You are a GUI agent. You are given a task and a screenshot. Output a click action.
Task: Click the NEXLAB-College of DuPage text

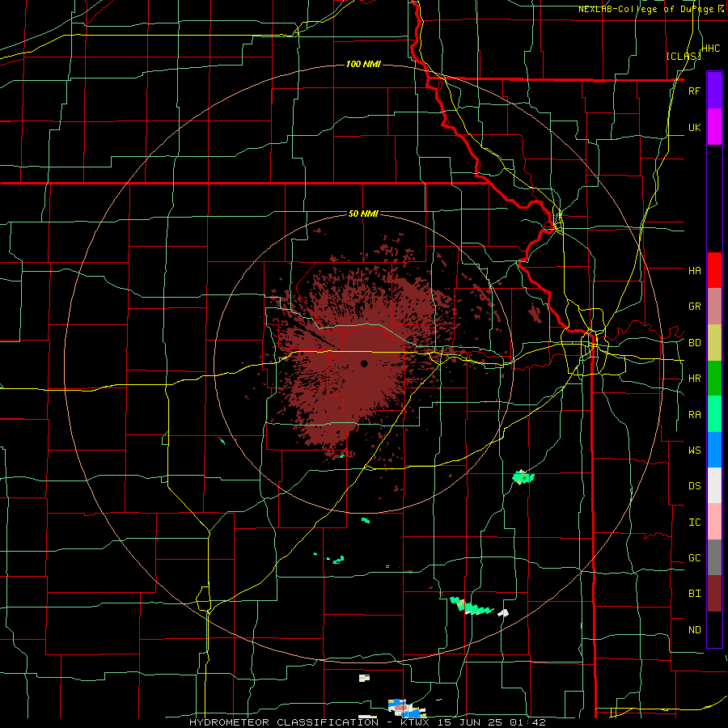coord(647,9)
